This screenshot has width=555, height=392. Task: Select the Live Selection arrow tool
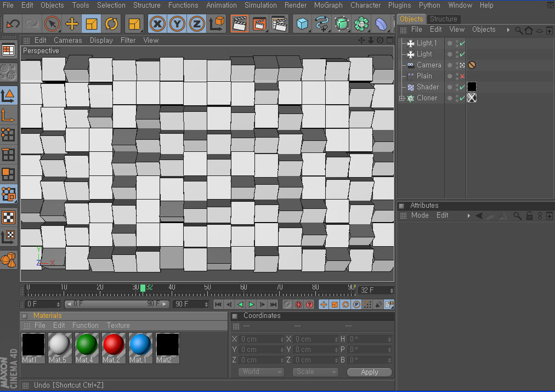(52, 24)
